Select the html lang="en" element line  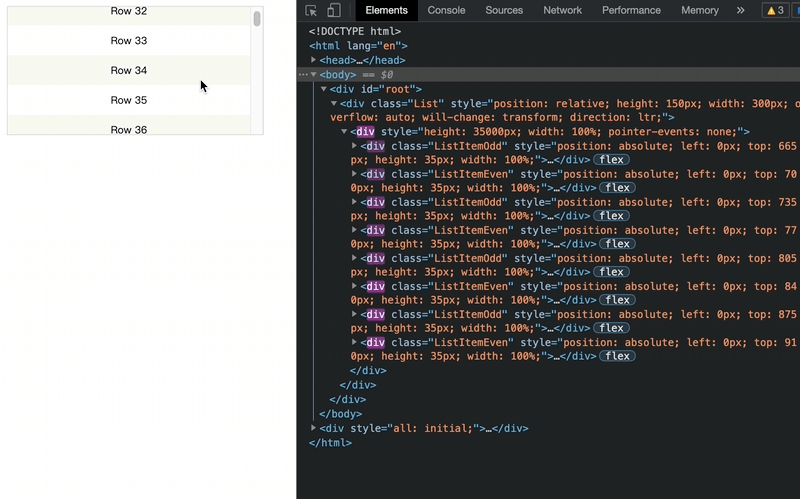[x=358, y=45]
